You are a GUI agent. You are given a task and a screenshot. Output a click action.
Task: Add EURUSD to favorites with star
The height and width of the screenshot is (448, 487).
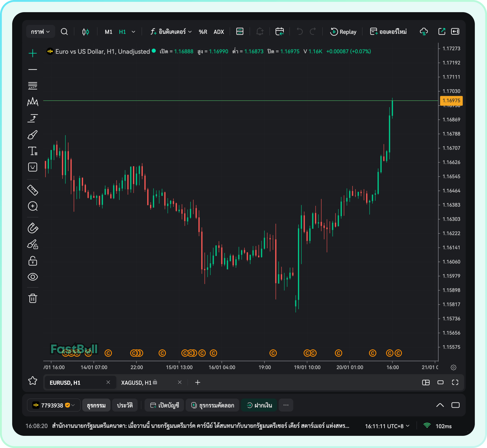pyautogui.click(x=33, y=381)
